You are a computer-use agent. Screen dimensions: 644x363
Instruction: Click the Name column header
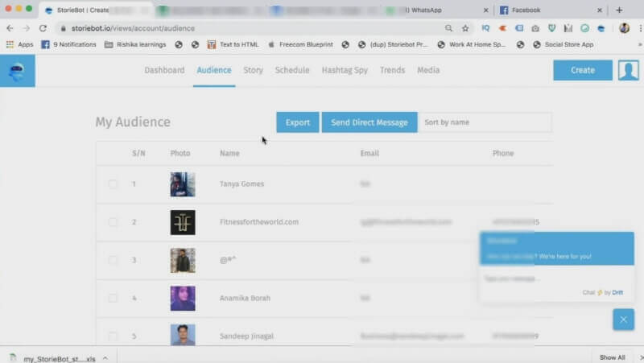[x=229, y=153]
